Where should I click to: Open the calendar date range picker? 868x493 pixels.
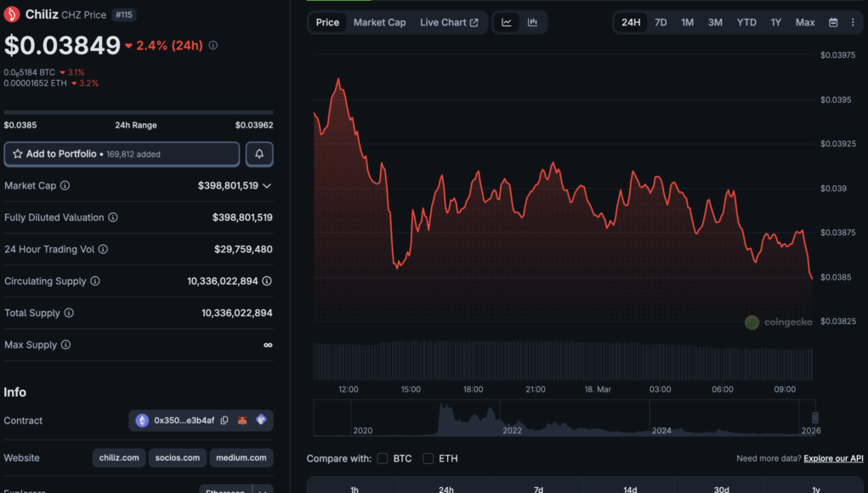(x=833, y=22)
